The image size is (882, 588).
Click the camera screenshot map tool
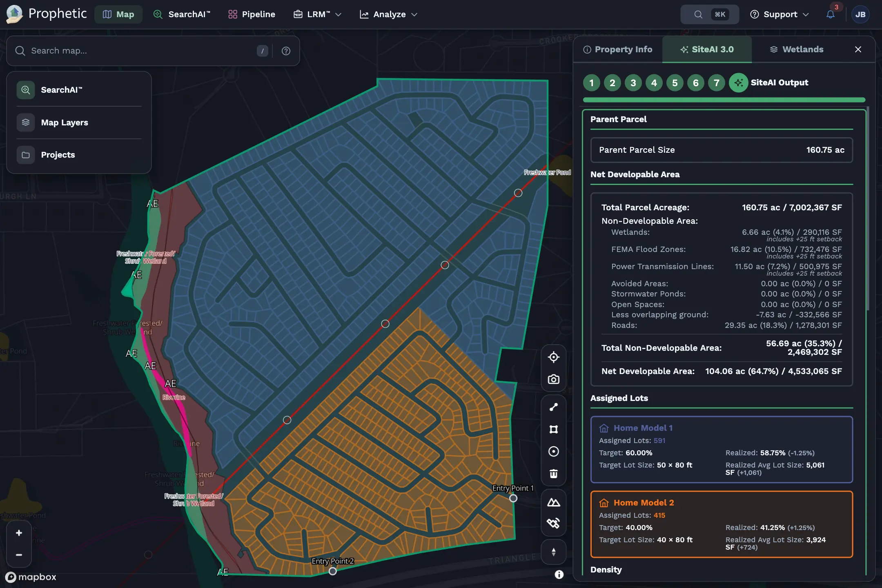click(553, 379)
